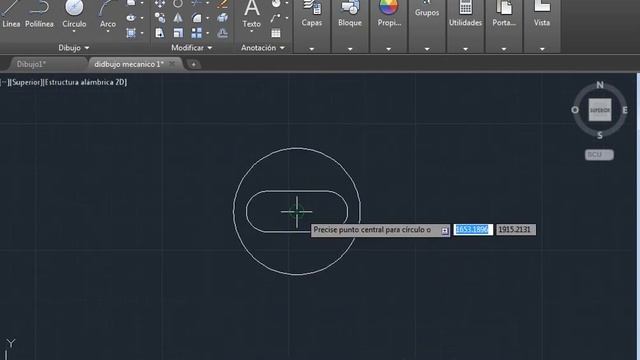Viewport: 640px width, 360px height.
Task: Focus the X coordinate field 1653.1896
Action: coord(473,230)
